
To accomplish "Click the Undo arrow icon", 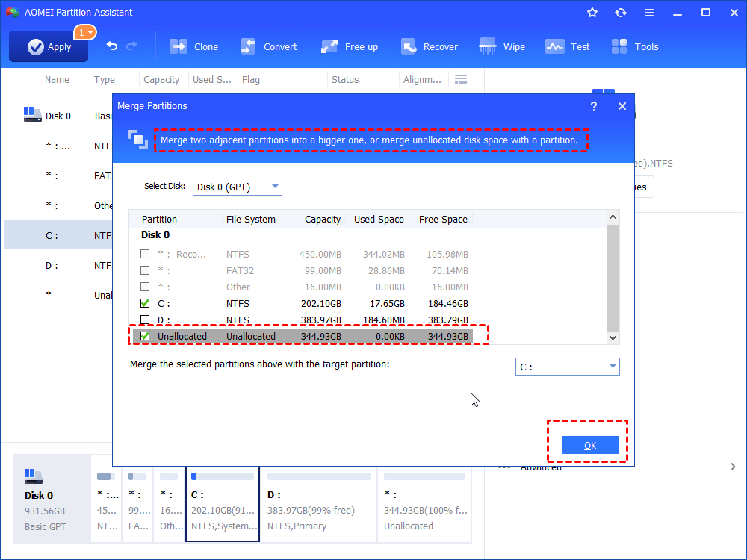I will [112, 46].
